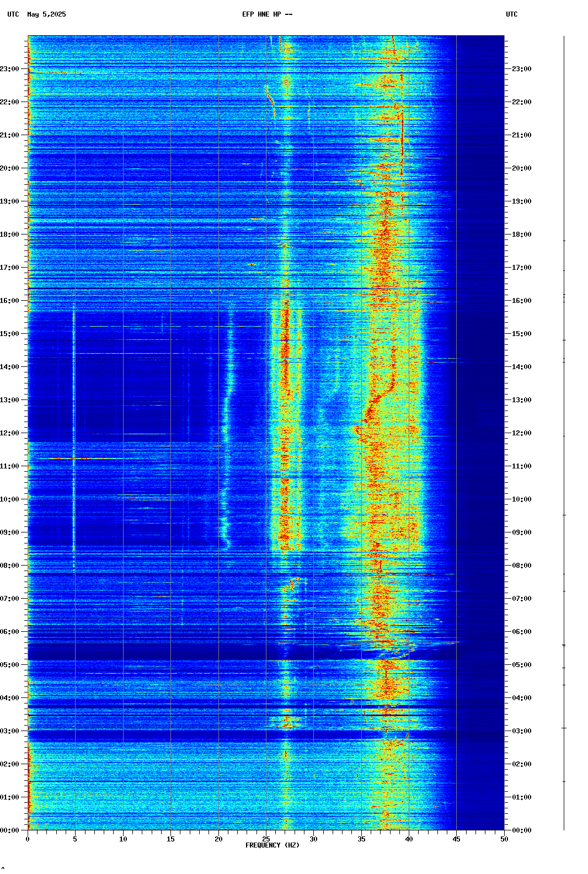Click the '20' tick on frequency axis
Viewport: 588px width, 874px height.
click(218, 839)
